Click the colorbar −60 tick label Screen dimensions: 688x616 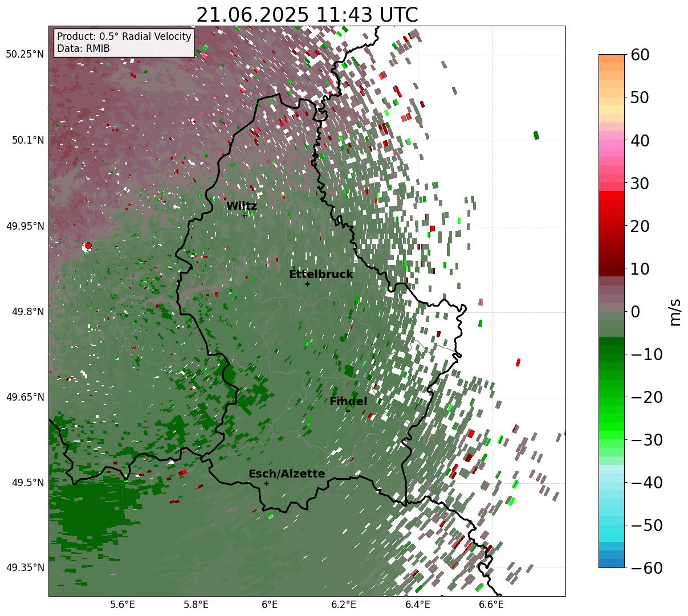tap(646, 568)
